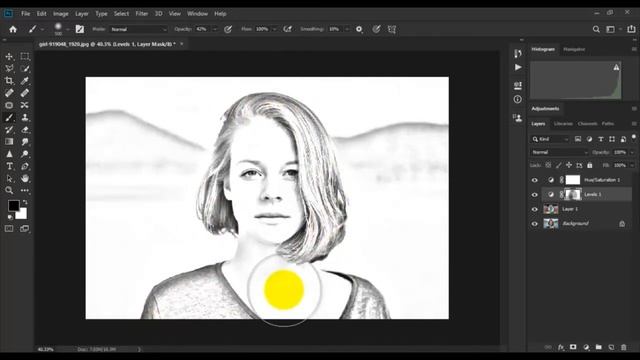Select the Hand tool

(25, 178)
